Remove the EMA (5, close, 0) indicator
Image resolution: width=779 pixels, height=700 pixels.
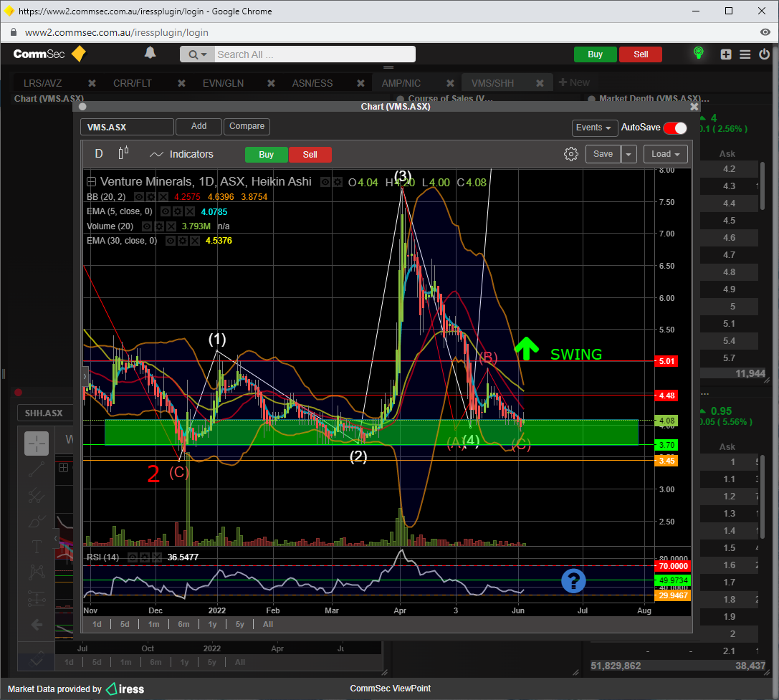pyautogui.click(x=189, y=211)
